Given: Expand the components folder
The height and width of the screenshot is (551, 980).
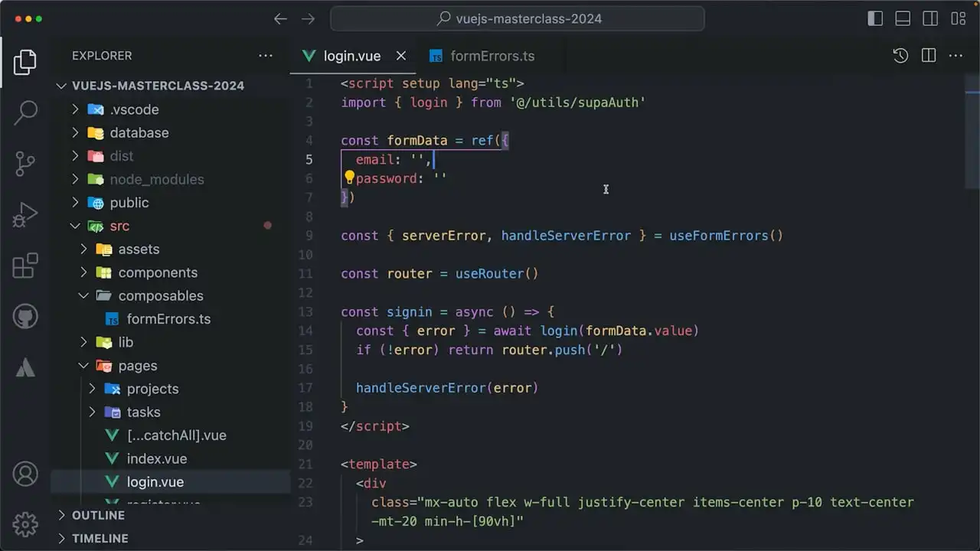Looking at the screenshot, I should pos(83,272).
